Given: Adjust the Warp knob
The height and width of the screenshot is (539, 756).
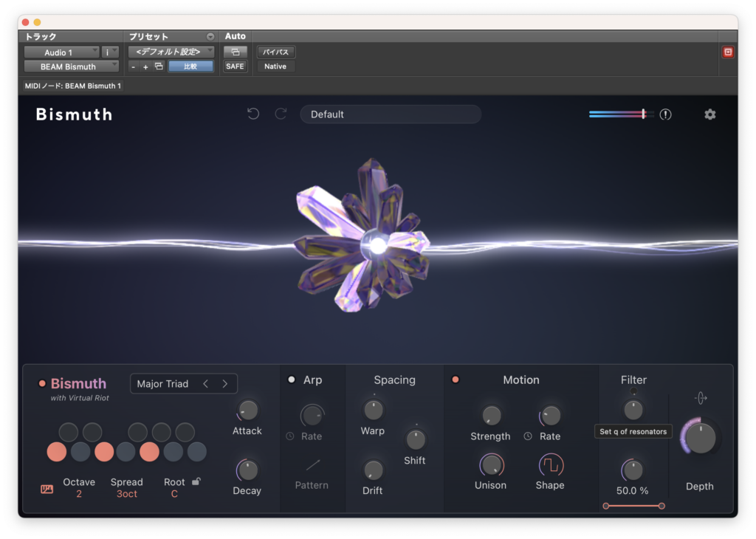Looking at the screenshot, I should pos(373,410).
